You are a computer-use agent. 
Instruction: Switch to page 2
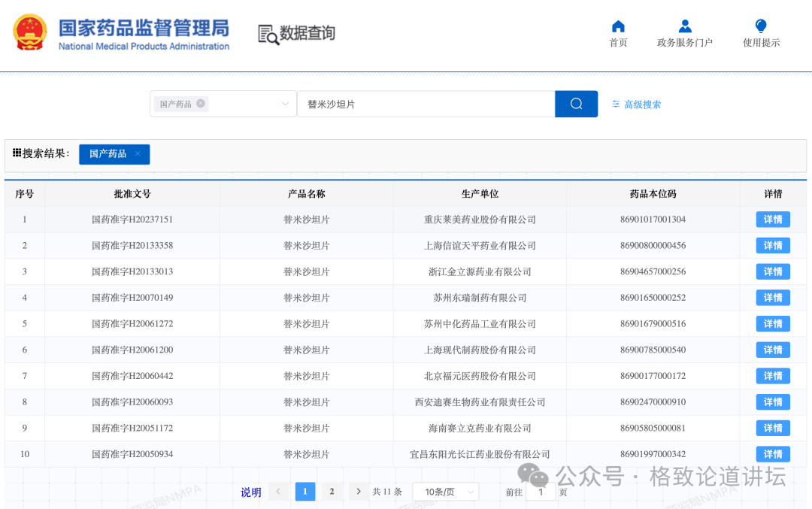click(x=332, y=492)
